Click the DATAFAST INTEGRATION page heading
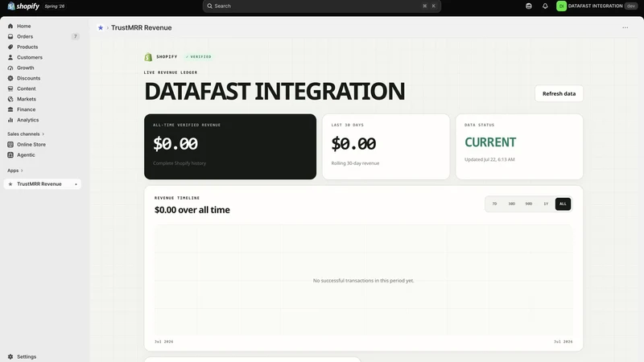The width and height of the screenshot is (644, 362). tap(275, 91)
